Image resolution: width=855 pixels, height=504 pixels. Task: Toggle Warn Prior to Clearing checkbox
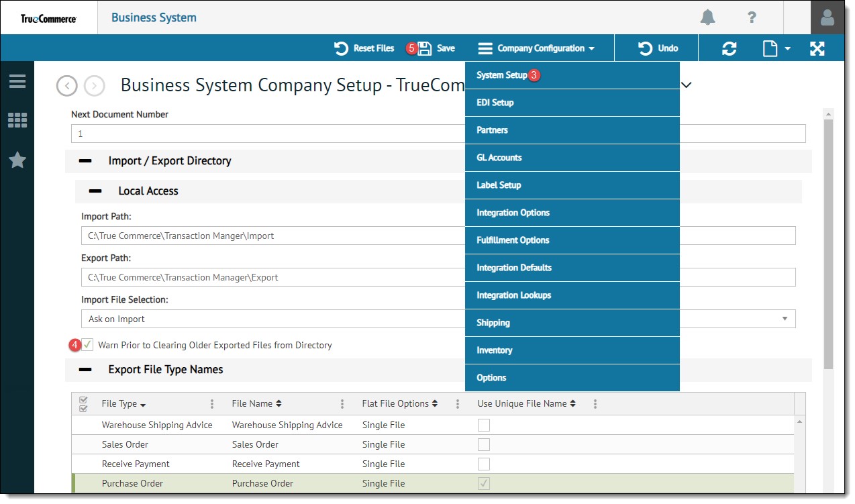pyautogui.click(x=88, y=345)
